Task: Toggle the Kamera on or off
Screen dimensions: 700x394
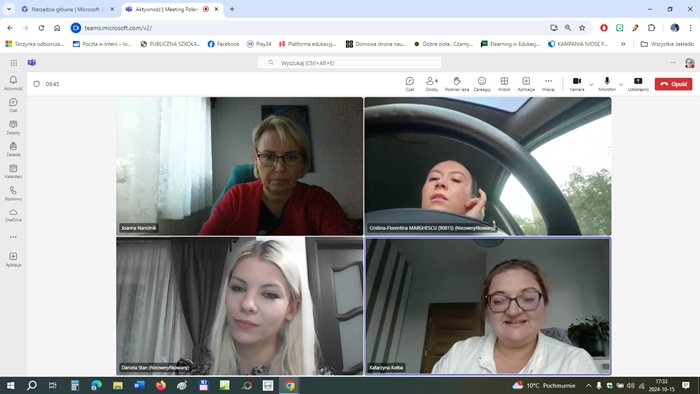Action: (x=577, y=84)
